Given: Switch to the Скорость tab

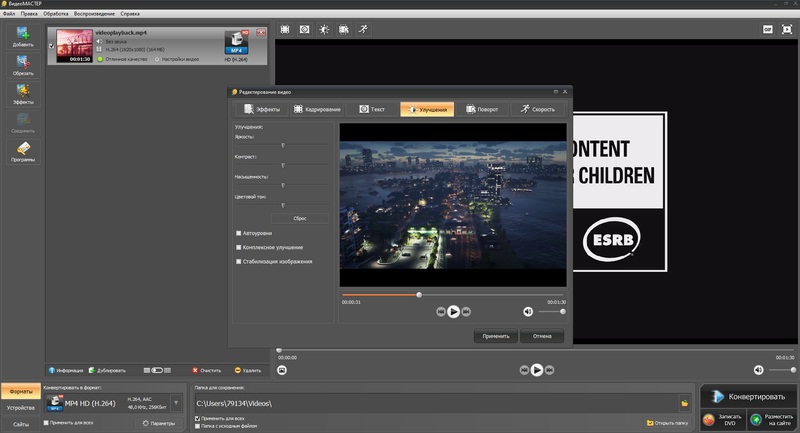Looking at the screenshot, I should (538, 109).
